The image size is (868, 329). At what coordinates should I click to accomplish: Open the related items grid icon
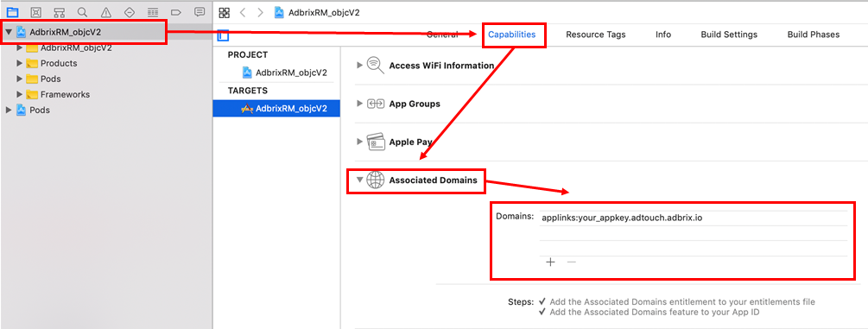225,13
